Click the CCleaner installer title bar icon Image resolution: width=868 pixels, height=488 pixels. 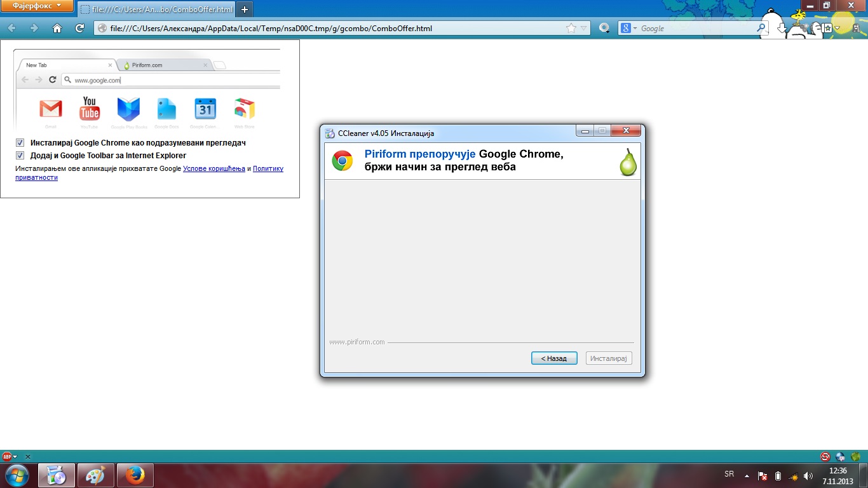pos(330,133)
